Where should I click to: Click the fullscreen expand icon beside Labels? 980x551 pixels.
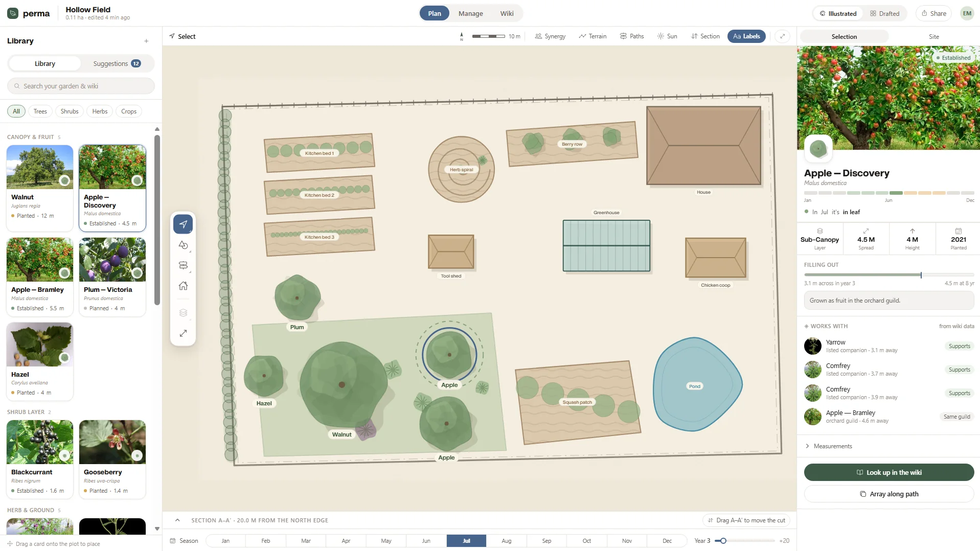click(x=782, y=36)
